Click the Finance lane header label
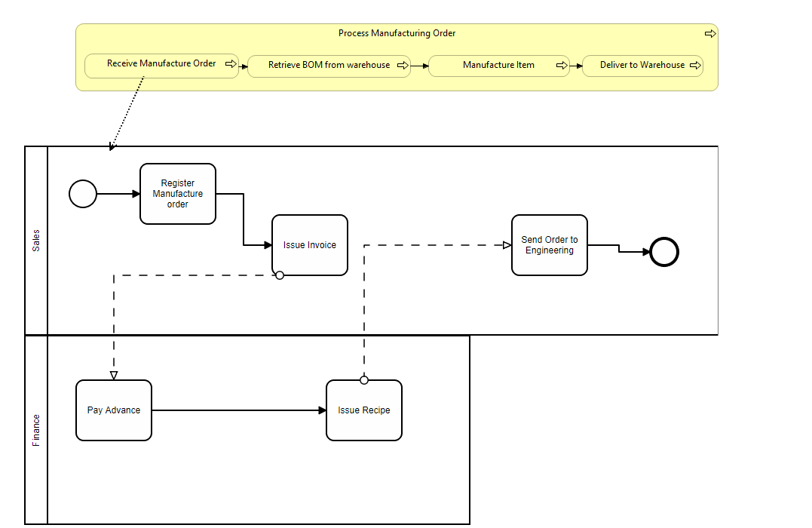Viewport: 812px width, 528px height. 35,430
